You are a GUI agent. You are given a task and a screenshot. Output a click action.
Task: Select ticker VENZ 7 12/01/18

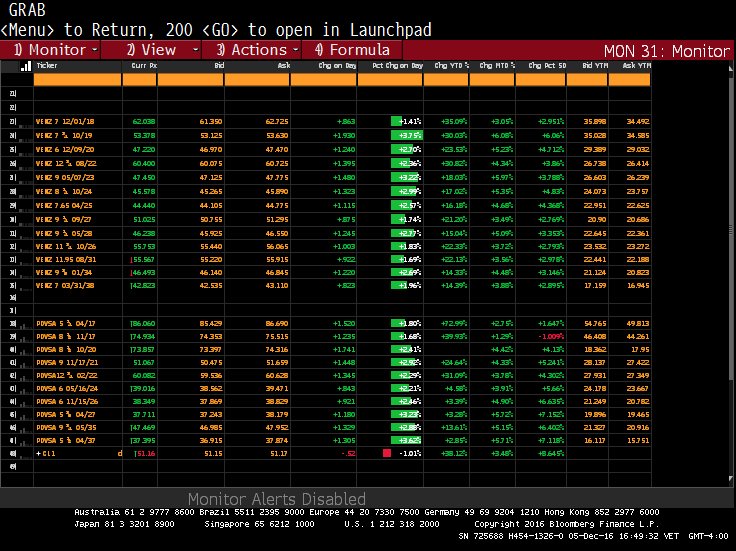[65, 122]
